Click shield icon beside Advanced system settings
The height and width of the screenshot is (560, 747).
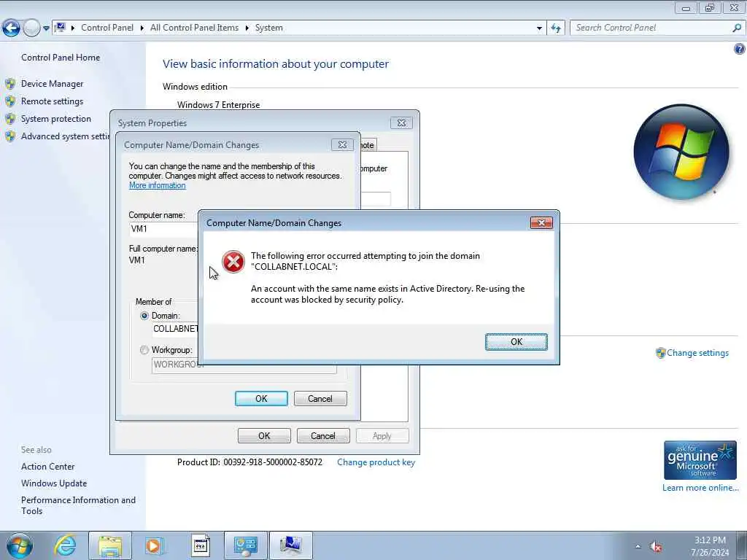pos(10,136)
